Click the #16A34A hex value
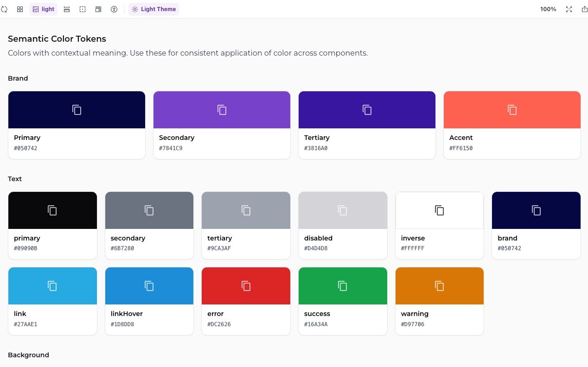The image size is (588, 367). pos(316,324)
